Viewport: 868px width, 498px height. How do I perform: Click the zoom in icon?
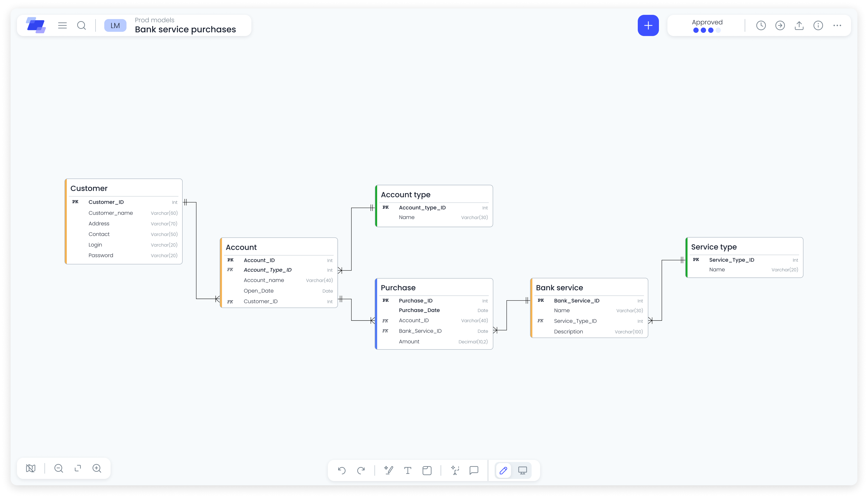coord(97,468)
